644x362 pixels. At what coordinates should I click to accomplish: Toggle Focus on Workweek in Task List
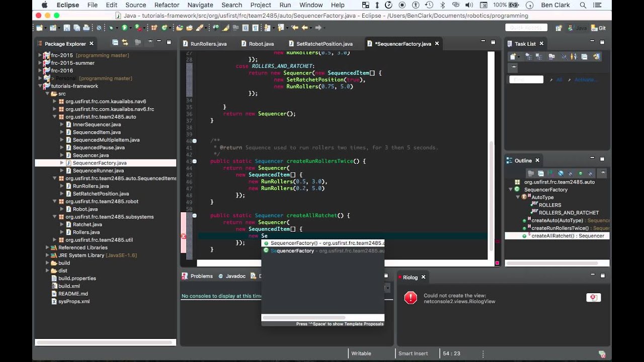(x=551, y=56)
